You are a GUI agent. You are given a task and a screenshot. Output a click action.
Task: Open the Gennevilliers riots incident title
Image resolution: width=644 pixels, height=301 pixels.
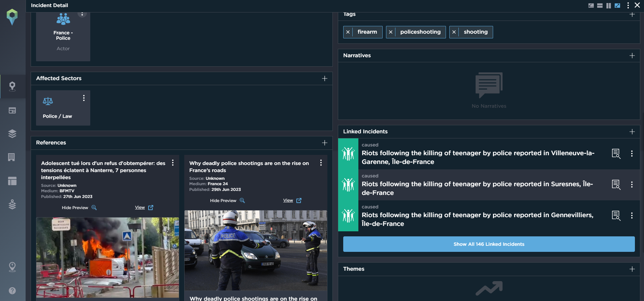pos(478,219)
